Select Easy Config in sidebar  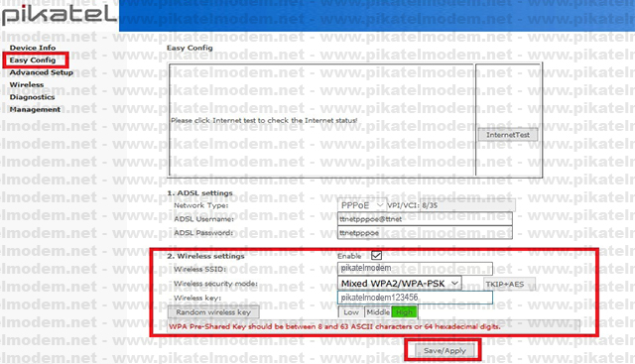33,60
